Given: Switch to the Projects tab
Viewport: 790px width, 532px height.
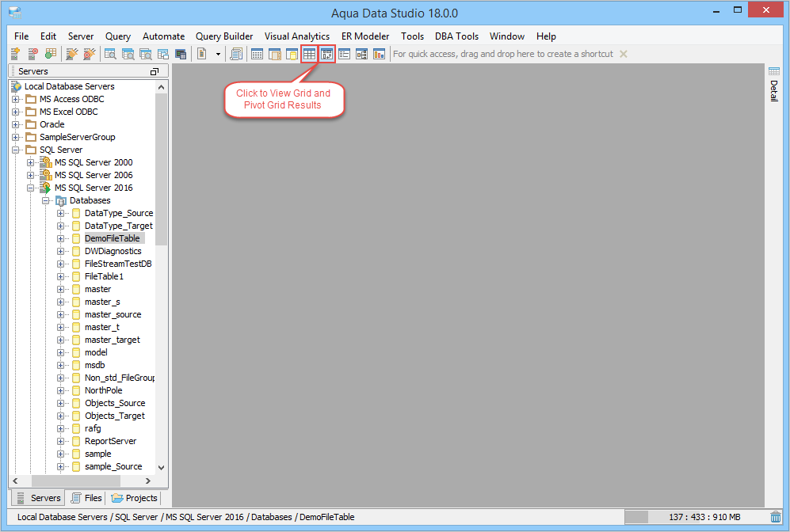Looking at the screenshot, I should (134, 498).
